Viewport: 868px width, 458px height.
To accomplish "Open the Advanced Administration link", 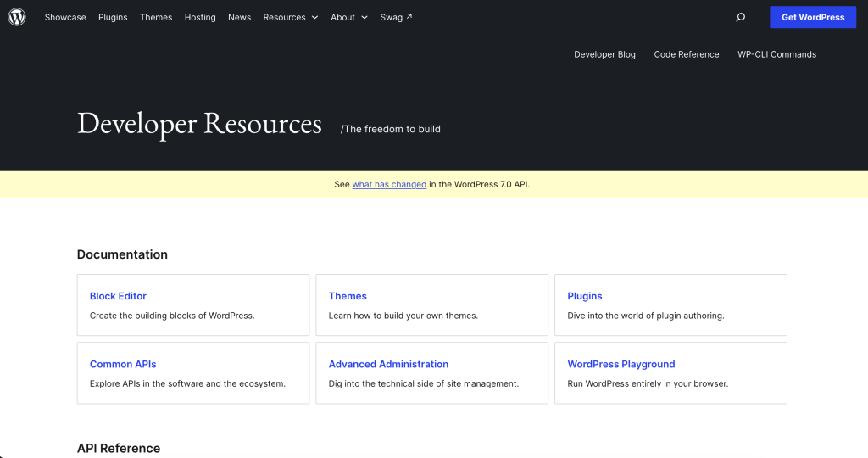I will (388, 365).
